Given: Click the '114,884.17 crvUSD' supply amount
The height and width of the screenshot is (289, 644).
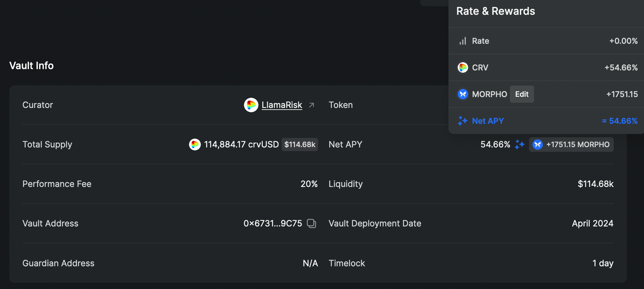Looking at the screenshot, I should 241,144.
